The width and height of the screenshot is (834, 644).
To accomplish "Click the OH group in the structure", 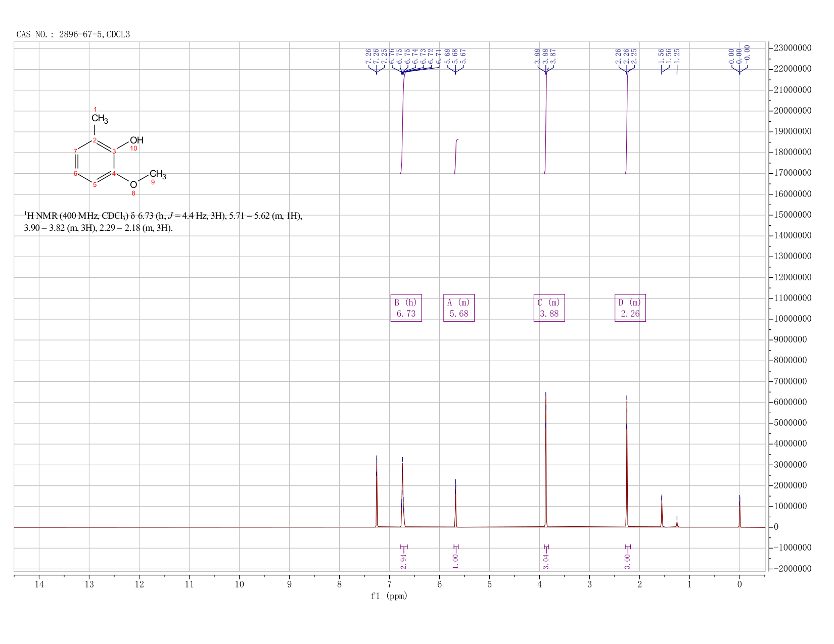I will tap(136, 140).
